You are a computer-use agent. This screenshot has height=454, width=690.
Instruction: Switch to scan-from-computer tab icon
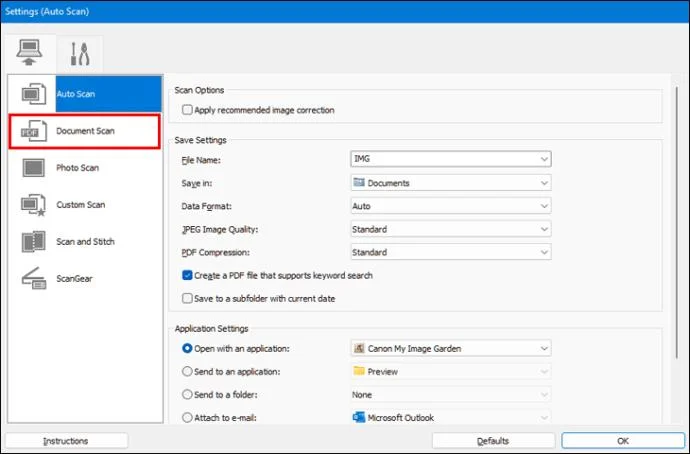click(29, 53)
